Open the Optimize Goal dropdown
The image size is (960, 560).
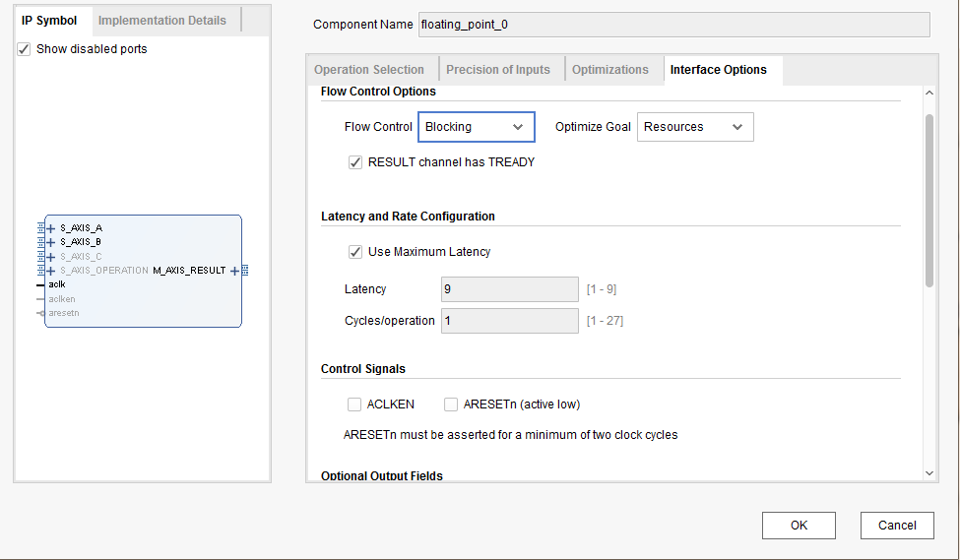pyautogui.click(x=695, y=127)
